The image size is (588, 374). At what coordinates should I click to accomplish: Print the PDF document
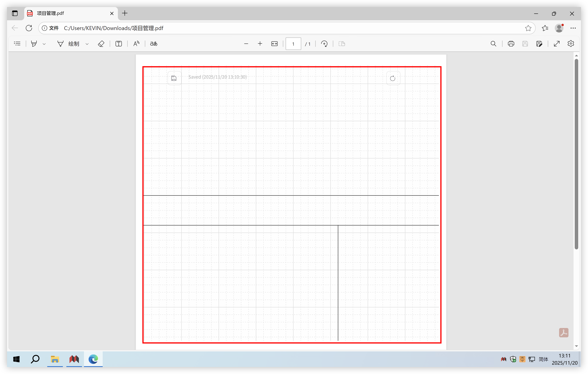click(511, 44)
